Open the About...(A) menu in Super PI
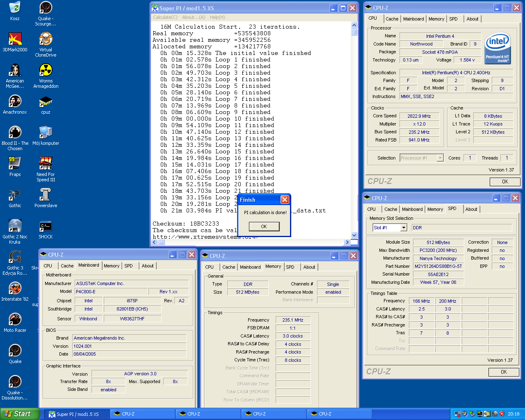 194,17
